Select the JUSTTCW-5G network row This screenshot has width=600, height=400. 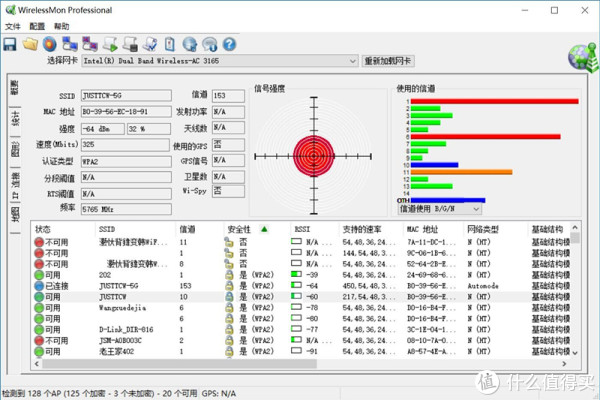pyautogui.click(x=301, y=286)
